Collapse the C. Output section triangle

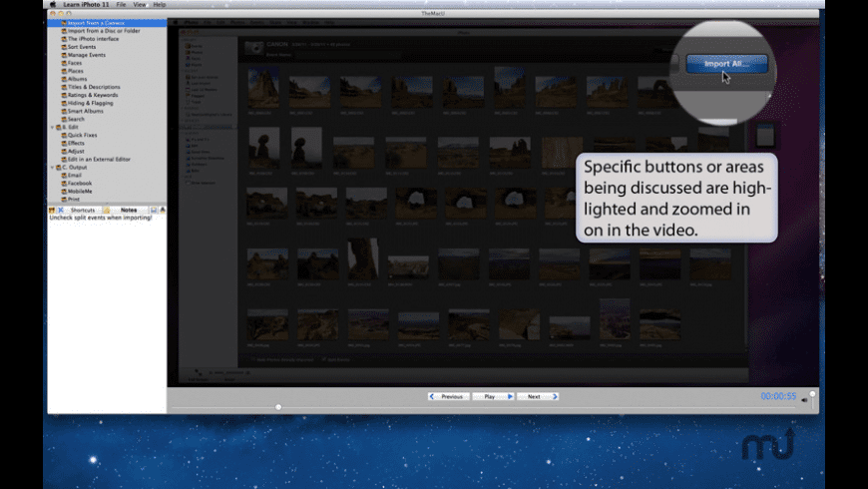pos(53,168)
